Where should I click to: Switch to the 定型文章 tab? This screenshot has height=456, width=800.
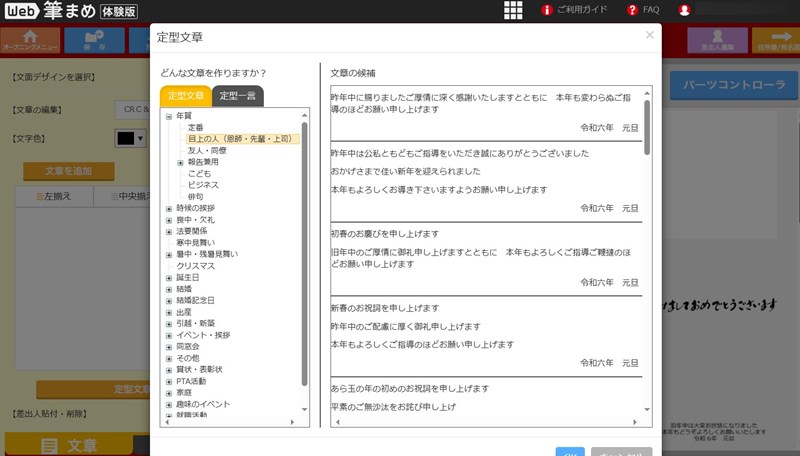186,96
